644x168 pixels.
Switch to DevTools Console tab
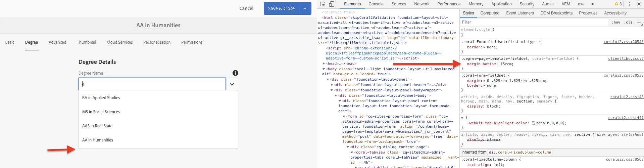[x=376, y=4]
